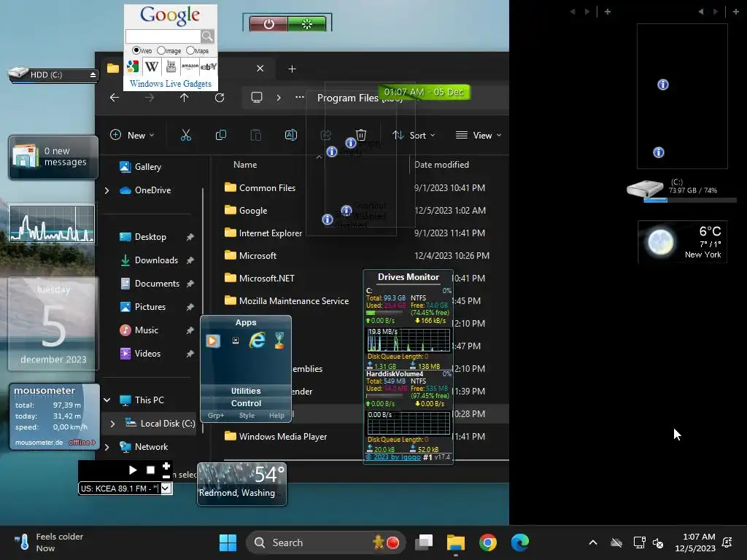This screenshot has width=747, height=560.
Task: Launch Internet Explorer from Apps launcher gadget
Action: tap(258, 340)
